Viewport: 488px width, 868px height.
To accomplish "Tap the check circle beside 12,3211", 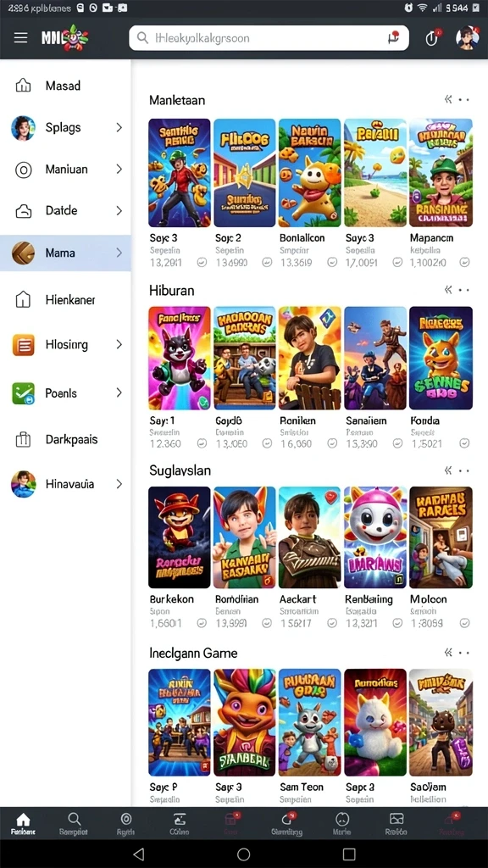I will pyautogui.click(x=397, y=623).
